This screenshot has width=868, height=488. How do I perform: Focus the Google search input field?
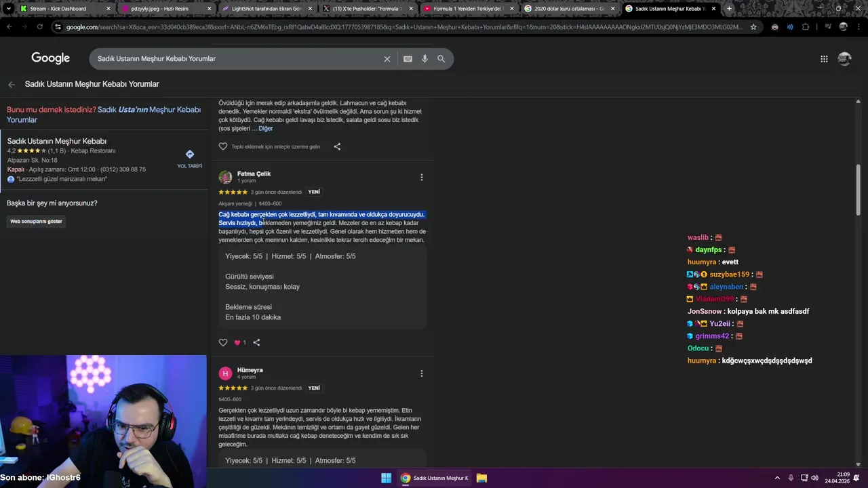[x=237, y=59]
